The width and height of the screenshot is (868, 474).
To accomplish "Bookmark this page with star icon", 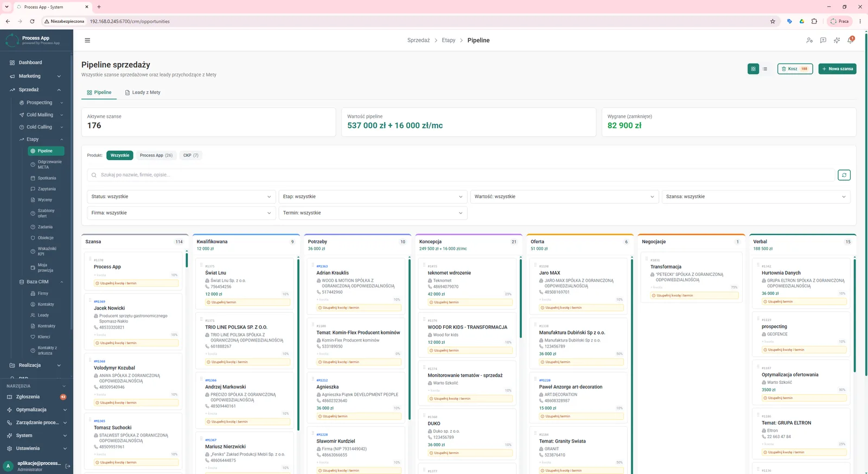I will coord(773,21).
